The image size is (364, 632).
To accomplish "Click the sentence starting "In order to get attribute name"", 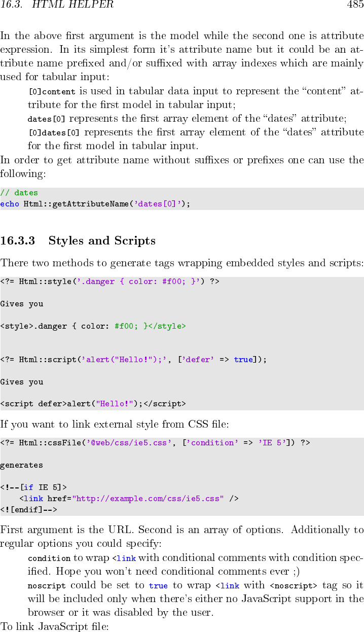I will click(182, 167).
